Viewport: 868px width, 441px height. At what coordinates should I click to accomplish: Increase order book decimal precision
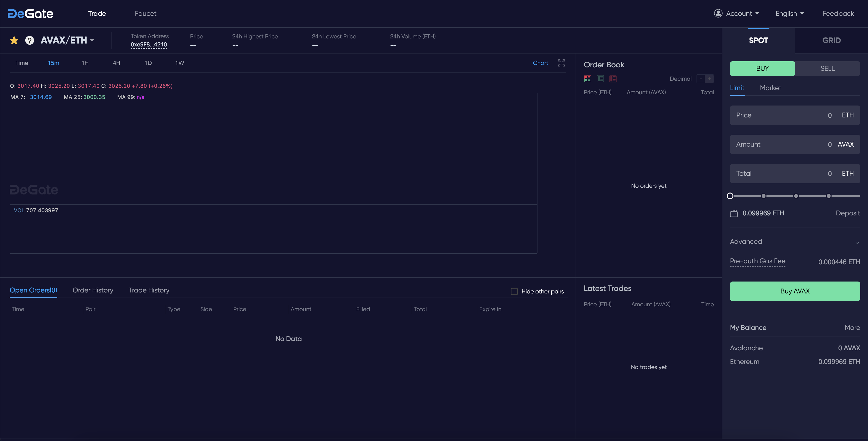pos(709,79)
